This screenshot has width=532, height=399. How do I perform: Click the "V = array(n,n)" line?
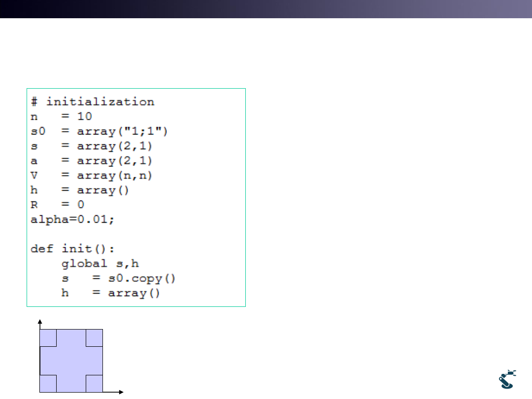point(92,176)
